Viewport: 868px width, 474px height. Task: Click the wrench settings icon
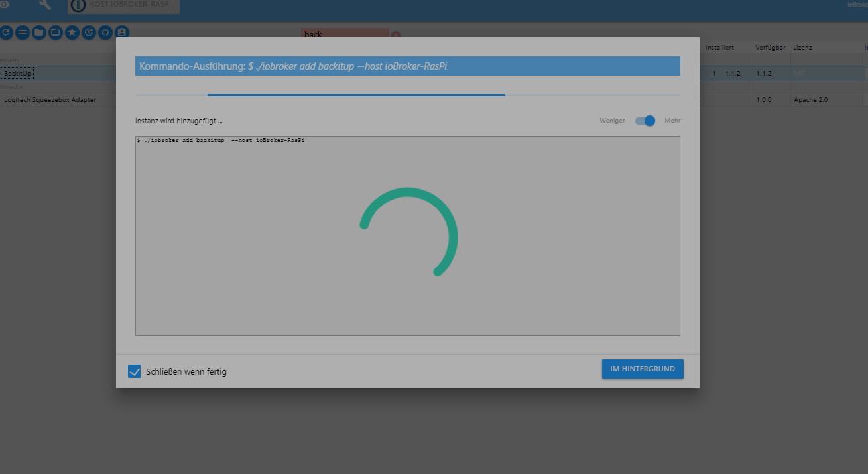tap(45, 5)
